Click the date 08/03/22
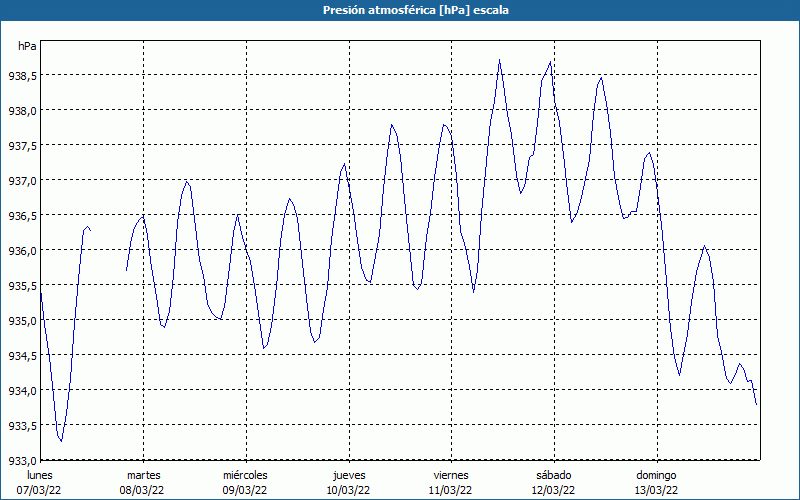Screen dimensions: 800x500 (142, 490)
